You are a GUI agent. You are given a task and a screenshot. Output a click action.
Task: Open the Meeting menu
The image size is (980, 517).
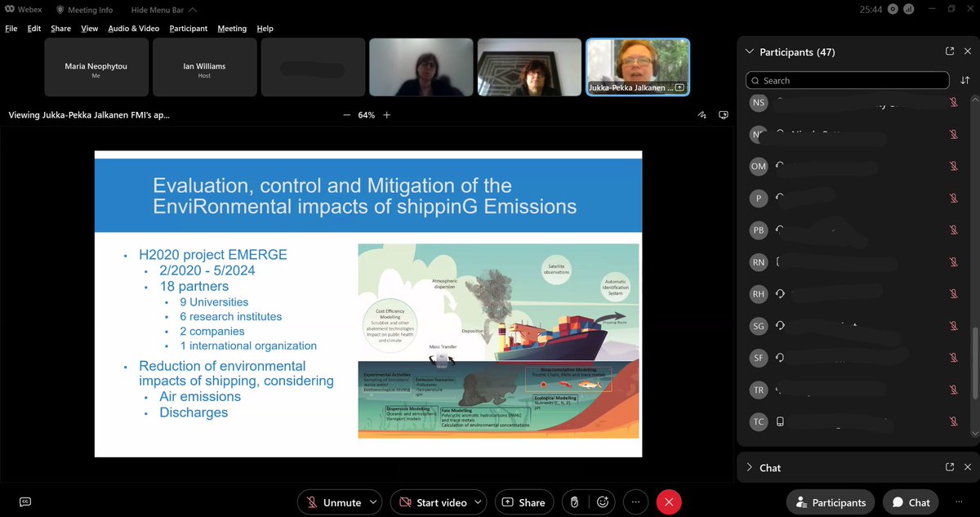pyautogui.click(x=232, y=29)
